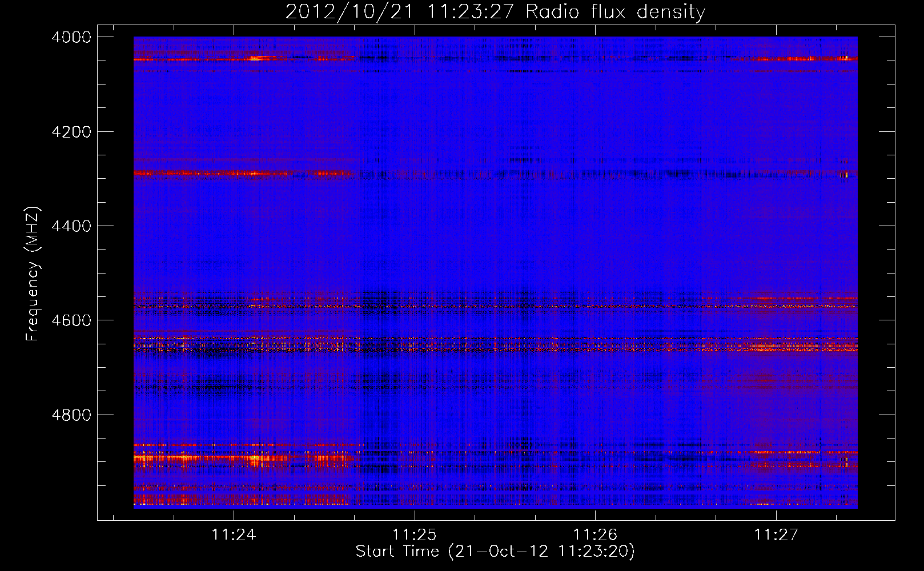Click the 11:24 time axis label
This screenshot has height=571, width=924.
[x=234, y=535]
